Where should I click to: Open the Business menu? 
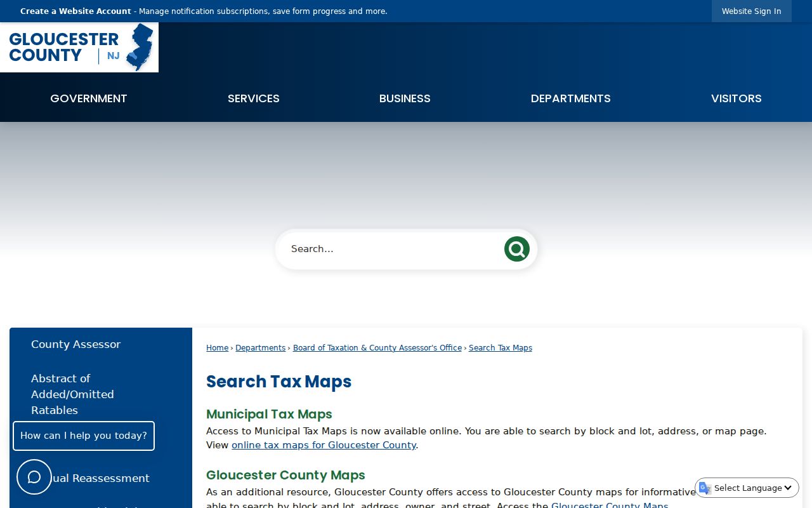tap(405, 98)
